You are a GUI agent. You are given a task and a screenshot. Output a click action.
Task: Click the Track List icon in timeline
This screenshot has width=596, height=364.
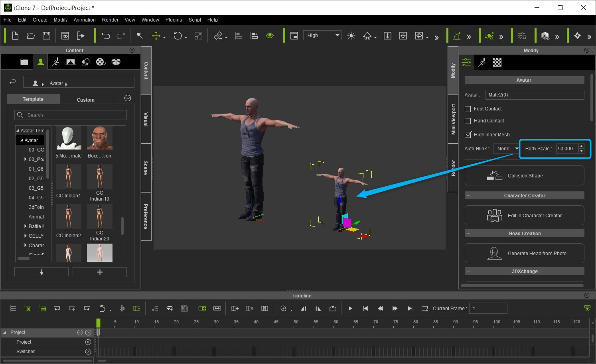pos(13,309)
